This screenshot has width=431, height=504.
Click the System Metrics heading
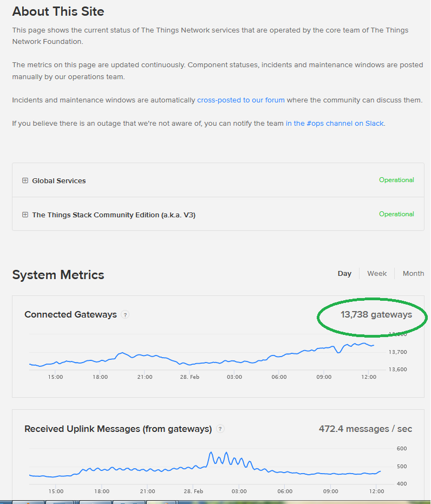tap(58, 275)
